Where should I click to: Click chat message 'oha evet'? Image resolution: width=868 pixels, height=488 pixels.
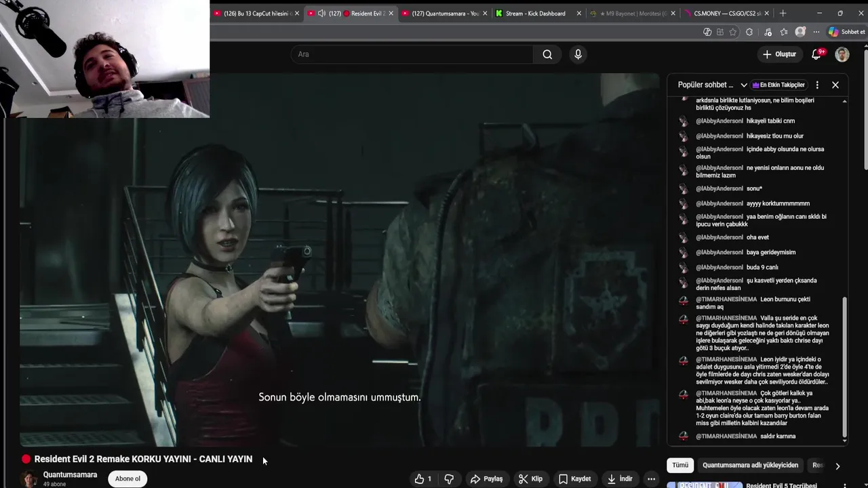click(757, 237)
